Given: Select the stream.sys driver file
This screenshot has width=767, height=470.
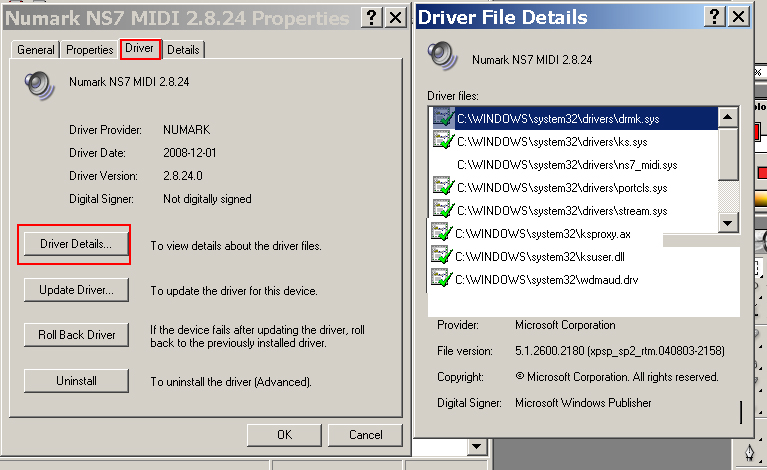Looking at the screenshot, I should [562, 211].
